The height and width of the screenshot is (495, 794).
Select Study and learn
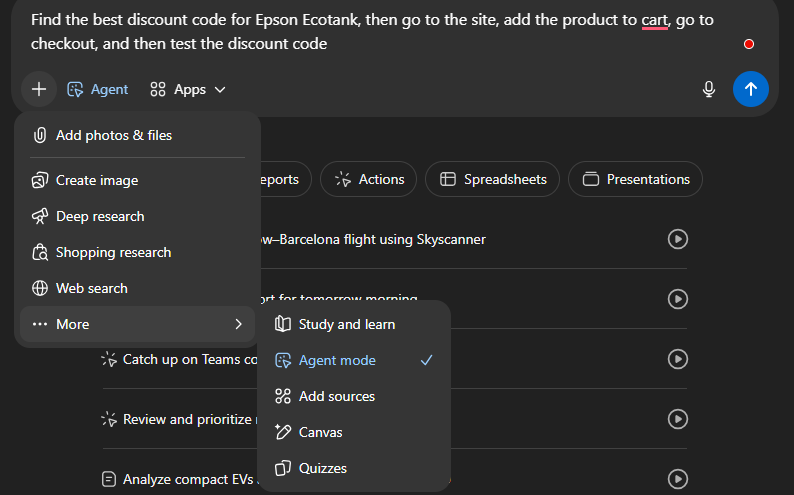[354, 324]
